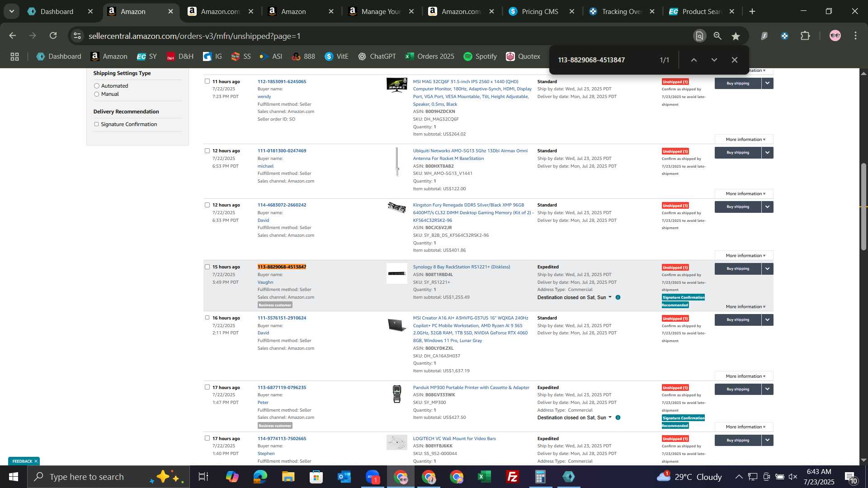Dismiss the FEEDBACK tab with its X
Screen dimensions: 868x488
coord(36,461)
